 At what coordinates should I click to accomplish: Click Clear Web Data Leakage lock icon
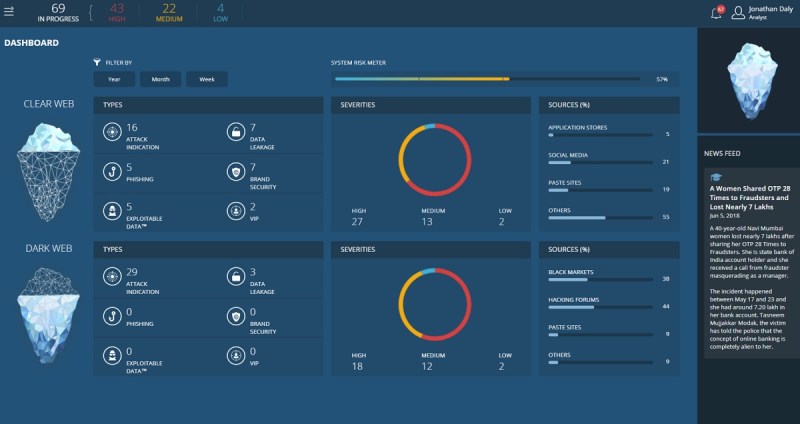click(x=236, y=131)
